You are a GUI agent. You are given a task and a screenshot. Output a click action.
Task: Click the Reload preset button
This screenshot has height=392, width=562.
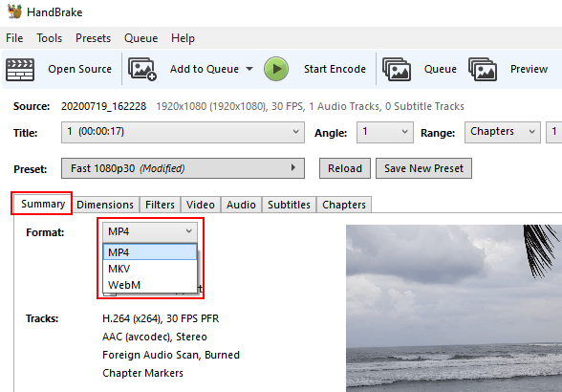345,168
